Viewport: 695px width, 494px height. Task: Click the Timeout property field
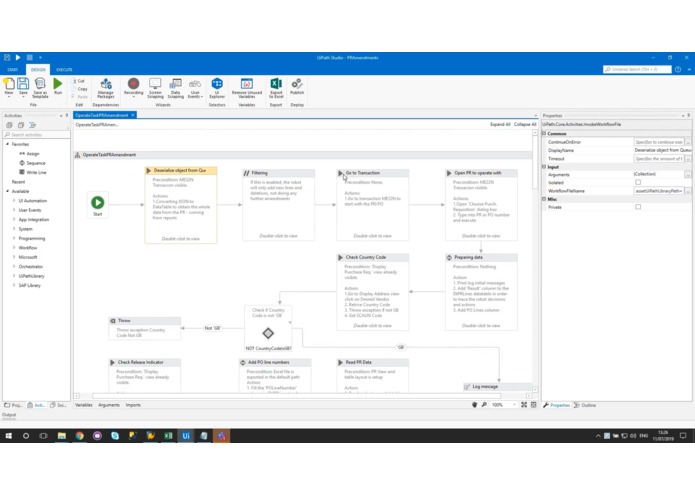pos(659,159)
